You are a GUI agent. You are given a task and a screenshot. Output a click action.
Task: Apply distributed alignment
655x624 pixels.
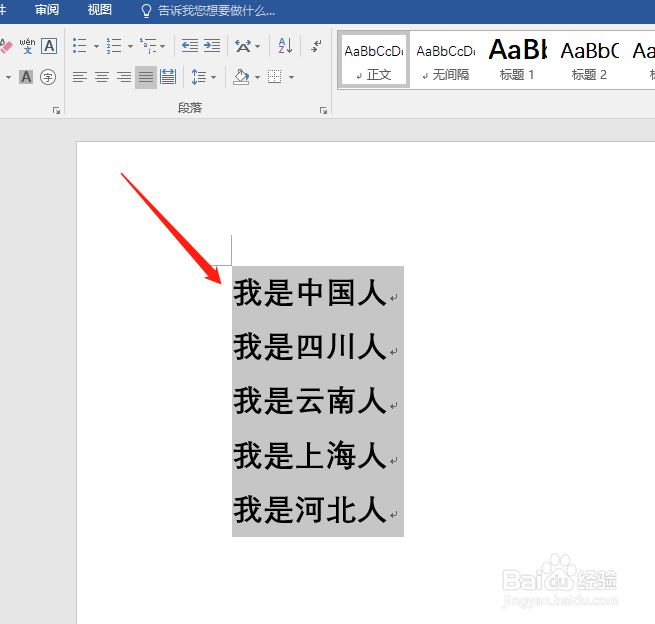coord(168,77)
